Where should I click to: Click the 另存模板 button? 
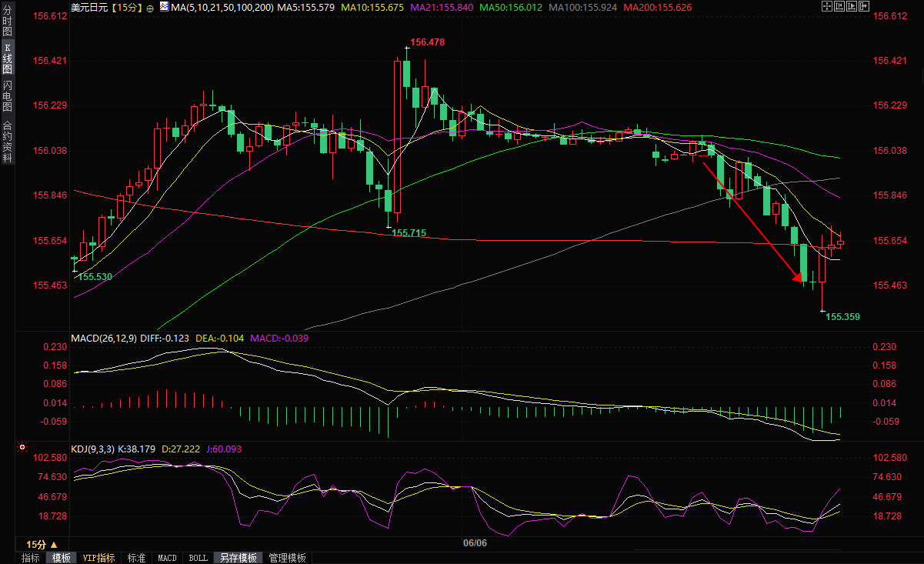pos(238,558)
